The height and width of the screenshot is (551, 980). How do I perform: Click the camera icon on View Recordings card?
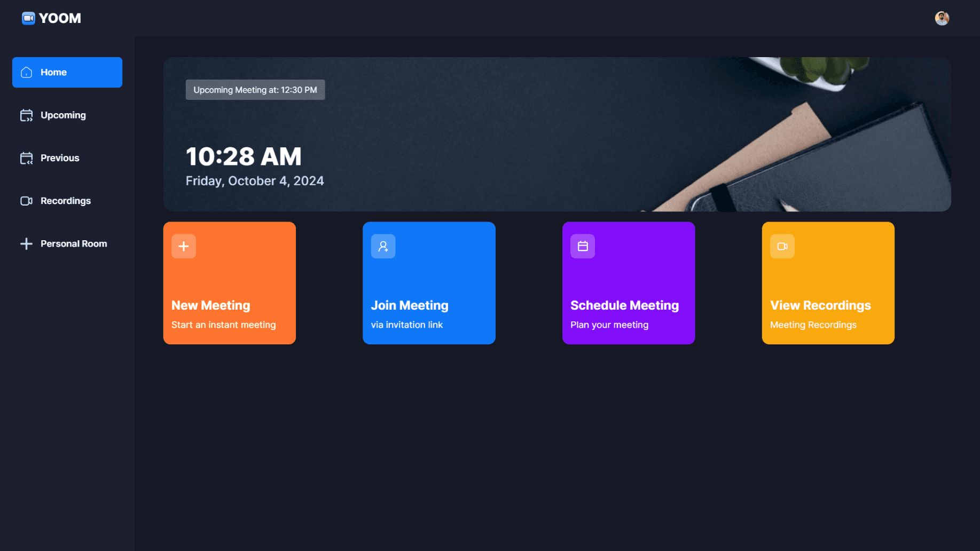(782, 246)
